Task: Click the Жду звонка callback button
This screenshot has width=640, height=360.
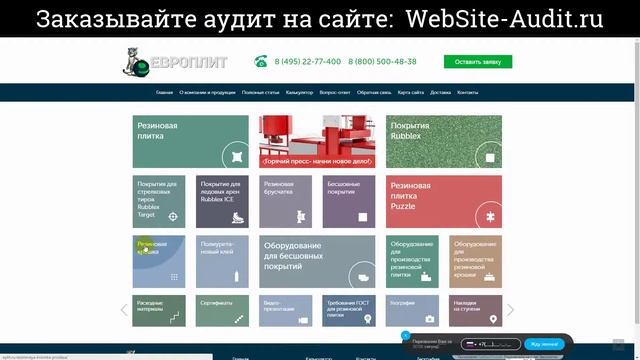Action: [x=544, y=344]
